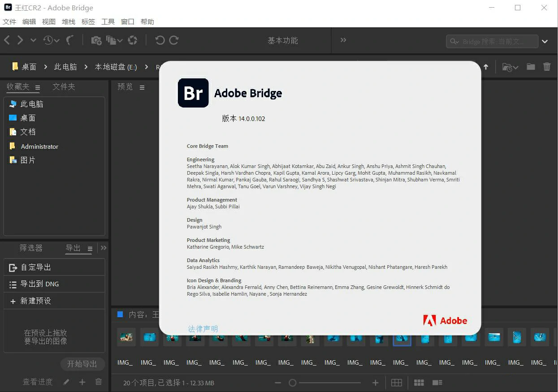558x392 pixels.
Task: Click the rotate 90° clockwise icon
Action: (x=174, y=40)
